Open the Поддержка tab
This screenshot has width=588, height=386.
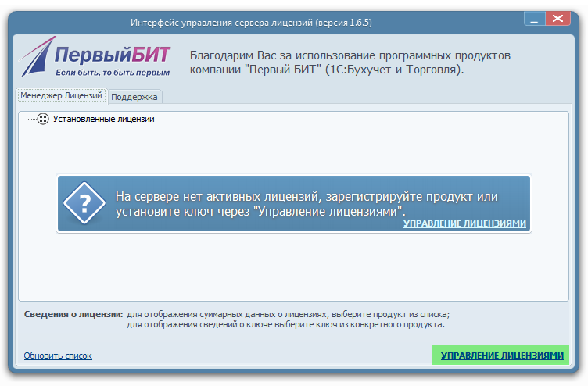pyautogui.click(x=134, y=97)
